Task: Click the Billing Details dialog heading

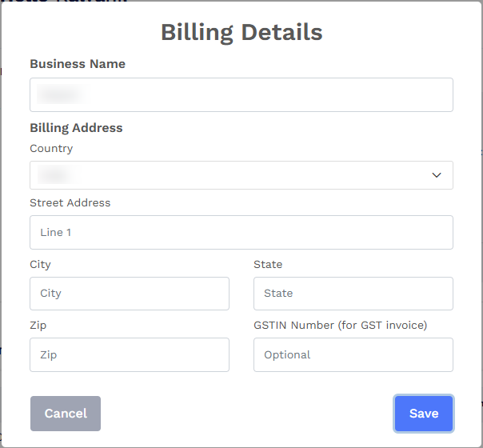Action: point(241,32)
